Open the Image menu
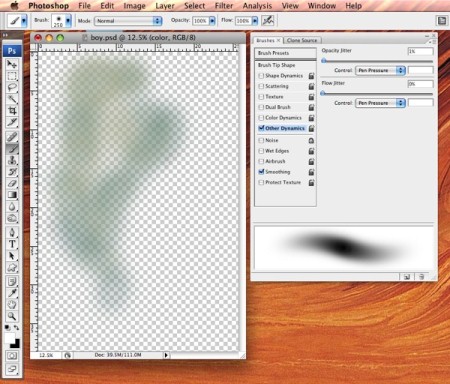The width and height of the screenshot is (450, 384). (x=134, y=6)
